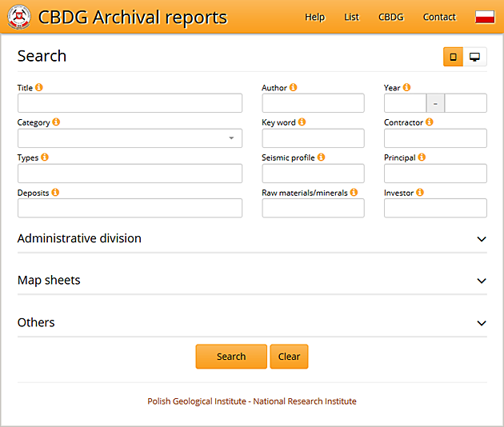Focus the Deposits input field
This screenshot has width=504, height=427.
click(130, 208)
